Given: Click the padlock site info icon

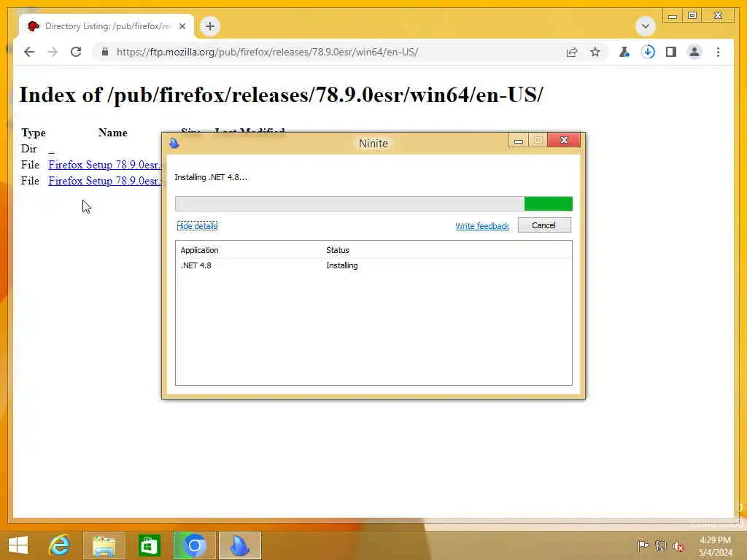Looking at the screenshot, I should coord(105,52).
